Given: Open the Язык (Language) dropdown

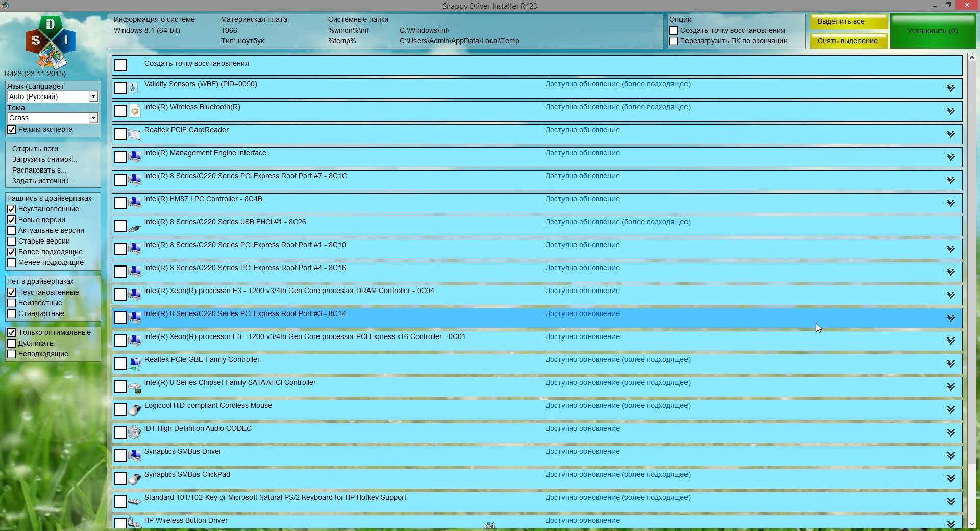Looking at the screenshot, I should coord(52,96).
